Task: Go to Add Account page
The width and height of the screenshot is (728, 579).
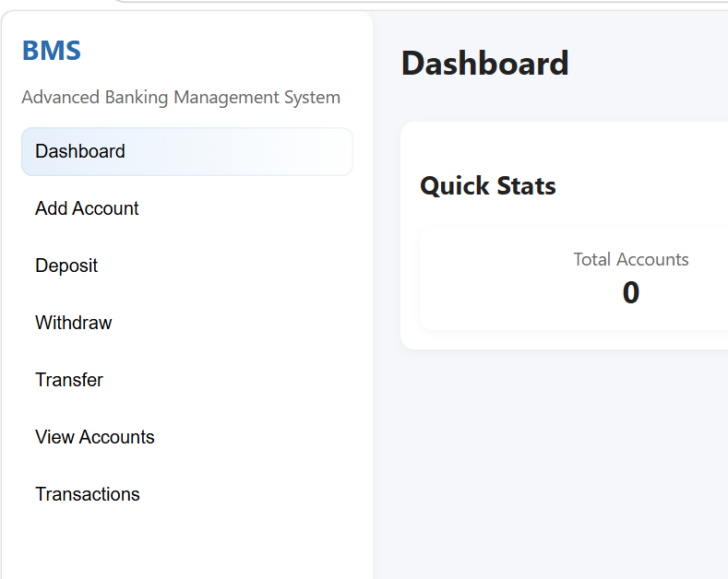Action: tap(187, 208)
